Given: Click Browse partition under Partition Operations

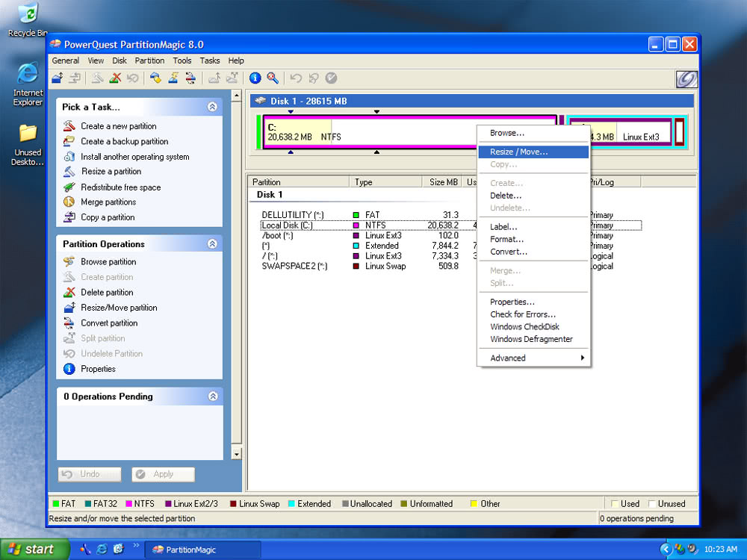Looking at the screenshot, I should click(x=99, y=262).
